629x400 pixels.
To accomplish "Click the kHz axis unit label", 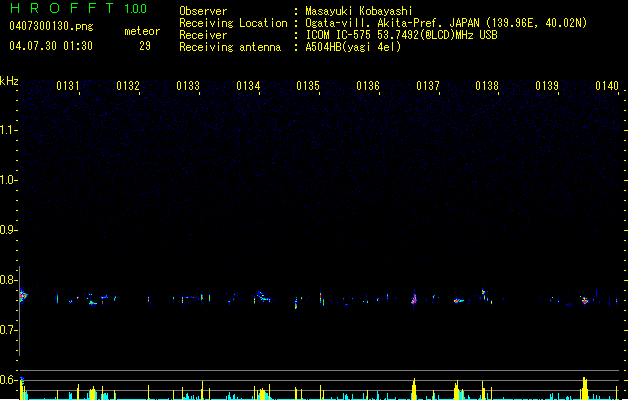I will point(9,81).
